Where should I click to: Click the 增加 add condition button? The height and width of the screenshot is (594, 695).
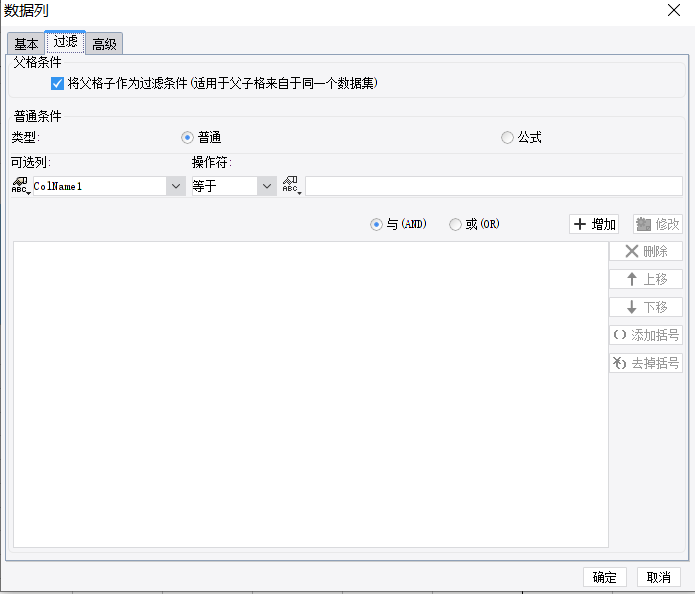(594, 224)
